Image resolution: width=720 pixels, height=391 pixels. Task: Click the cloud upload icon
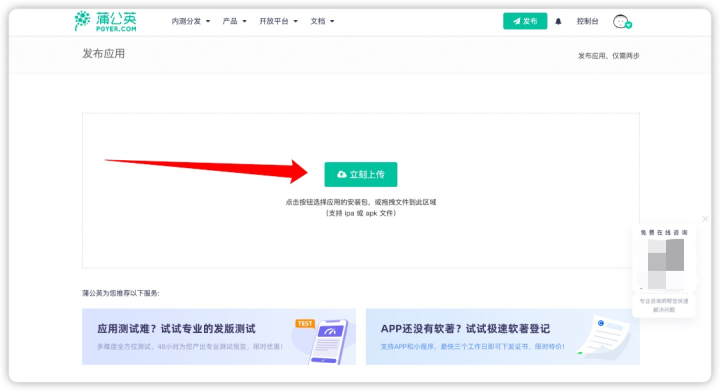(x=342, y=174)
